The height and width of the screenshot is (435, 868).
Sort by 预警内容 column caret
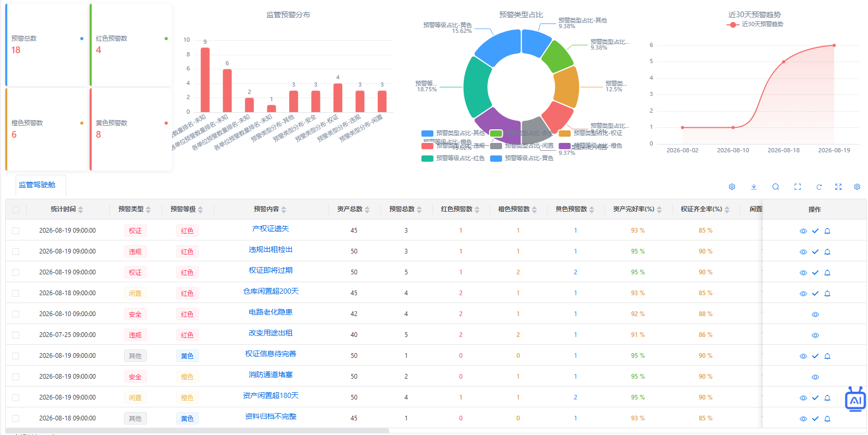pyautogui.click(x=284, y=210)
